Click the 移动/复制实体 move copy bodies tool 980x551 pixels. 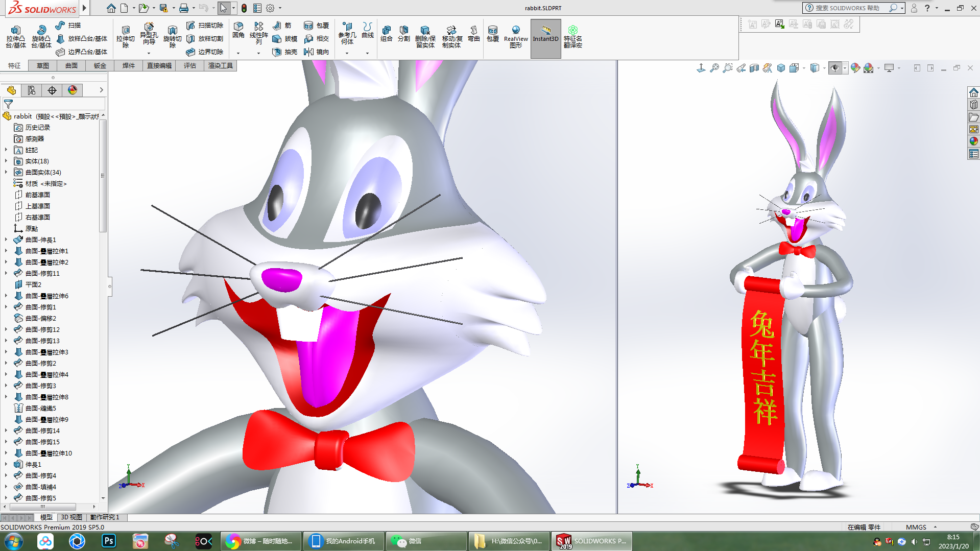(451, 36)
